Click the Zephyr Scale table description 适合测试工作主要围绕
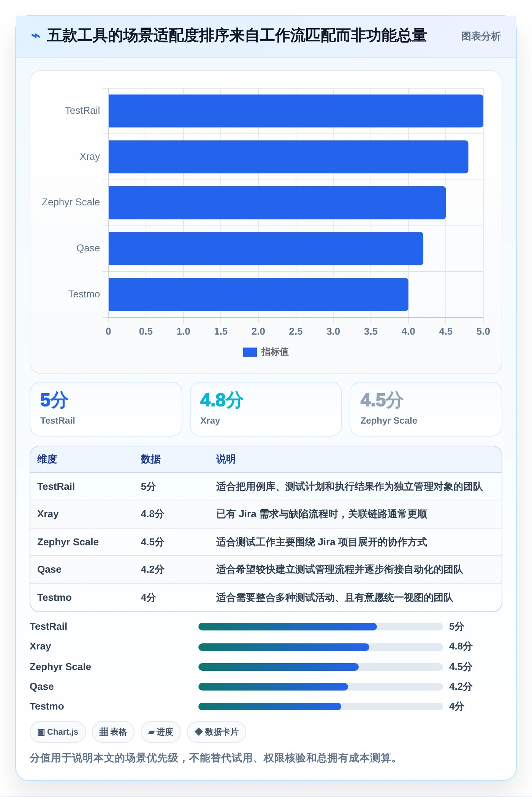 tap(321, 542)
